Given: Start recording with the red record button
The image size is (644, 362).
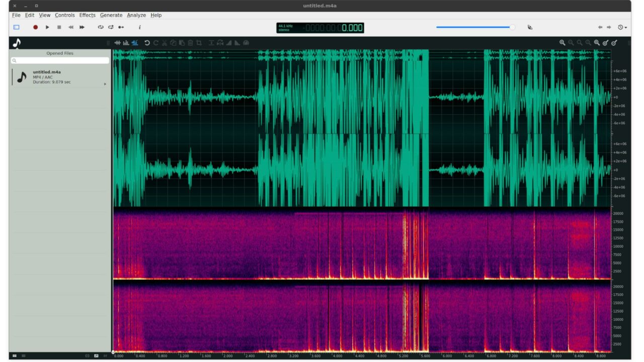Looking at the screenshot, I should coord(35,28).
